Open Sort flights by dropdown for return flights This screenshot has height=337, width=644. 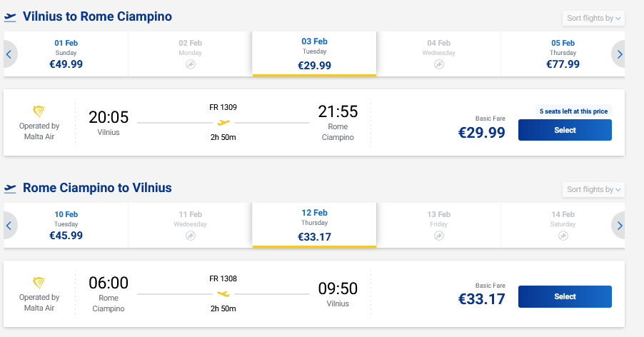coord(594,189)
